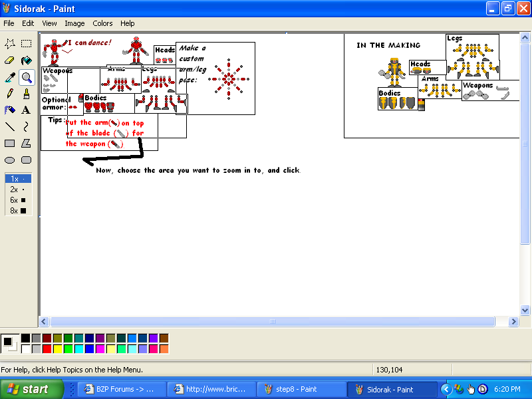The width and height of the screenshot is (532, 399).
Task: Choose the Eraser tool
Action: pyautogui.click(x=10, y=61)
